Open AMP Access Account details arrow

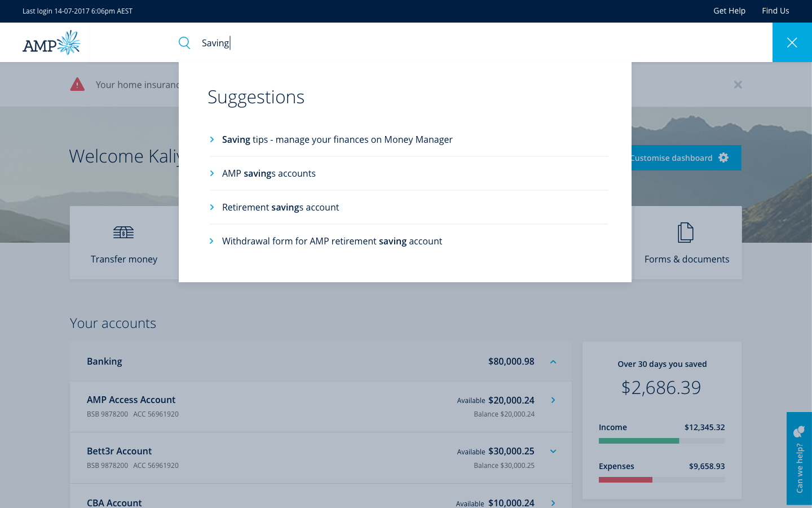(553, 400)
